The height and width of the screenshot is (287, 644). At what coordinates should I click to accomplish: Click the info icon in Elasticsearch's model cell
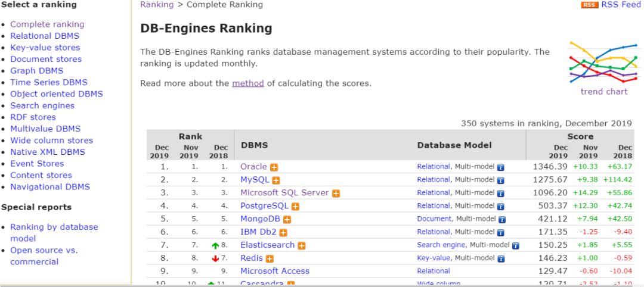tap(516, 245)
